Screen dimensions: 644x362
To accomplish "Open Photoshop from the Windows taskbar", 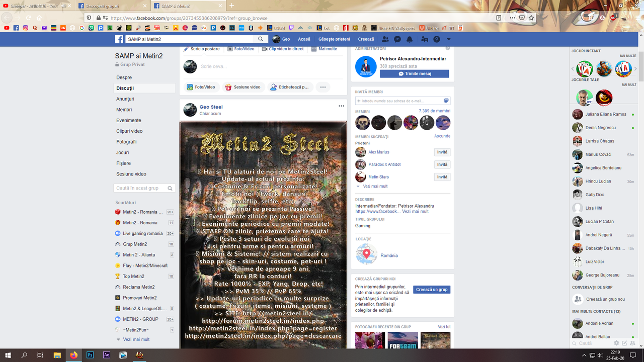I will coord(90,355).
